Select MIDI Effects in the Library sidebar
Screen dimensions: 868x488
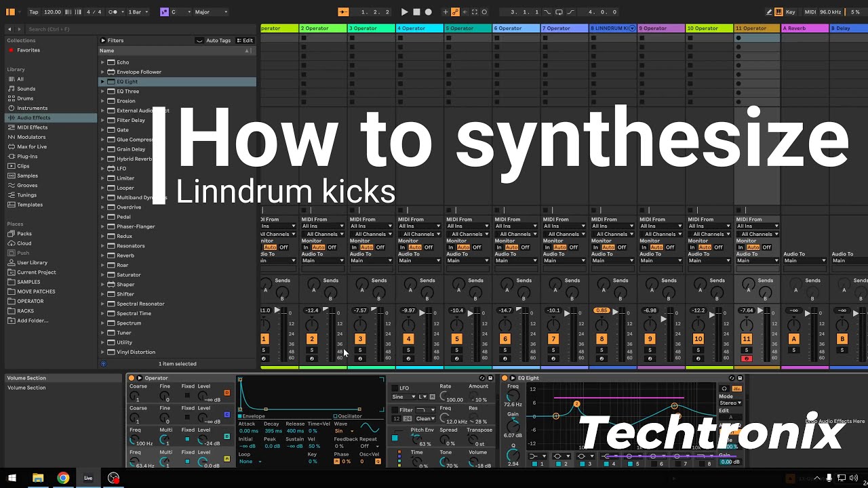(x=32, y=127)
